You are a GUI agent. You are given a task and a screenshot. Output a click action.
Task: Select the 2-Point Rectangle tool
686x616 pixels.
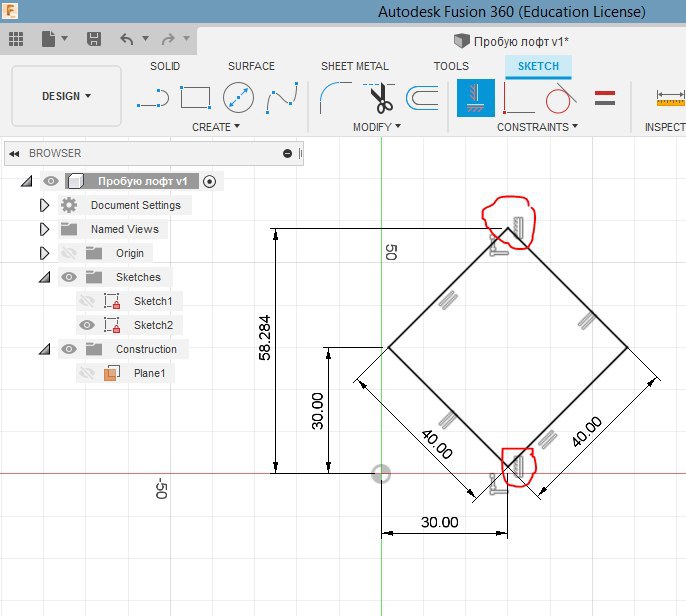pos(196,97)
